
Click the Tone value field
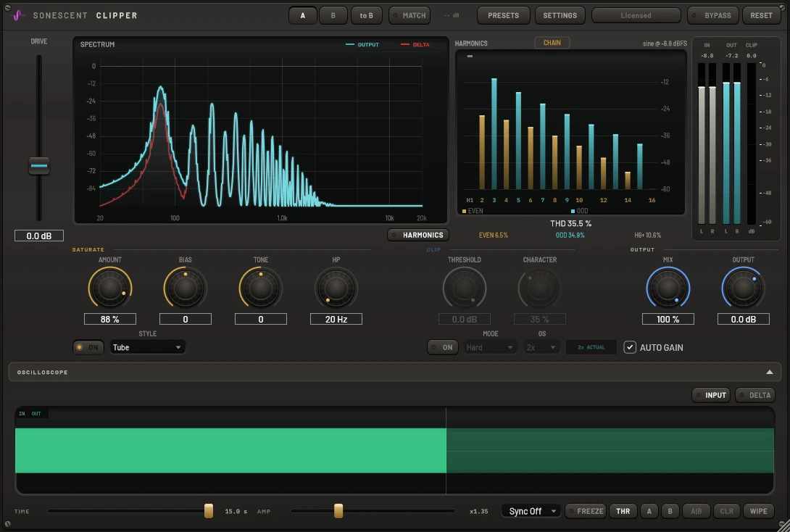coord(260,319)
